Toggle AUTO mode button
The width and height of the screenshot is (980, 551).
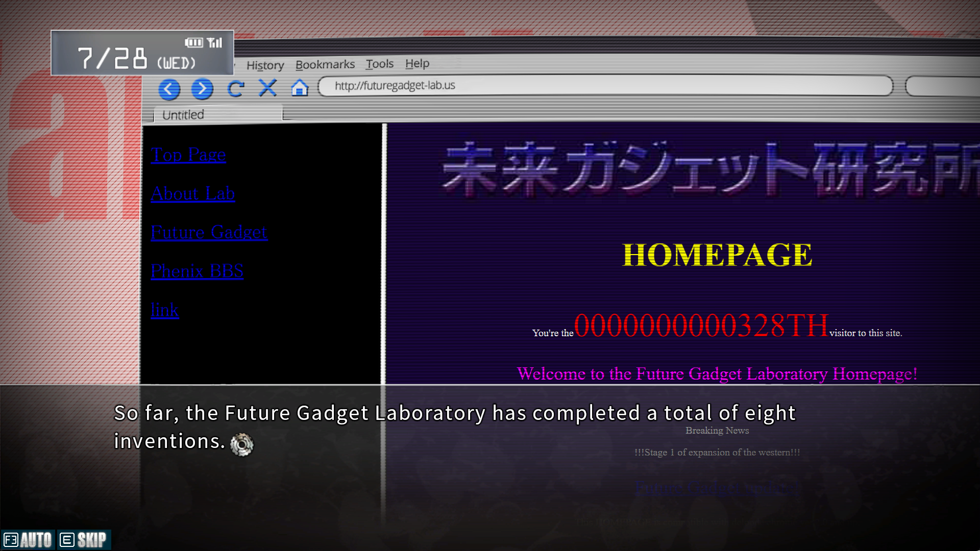[28, 540]
